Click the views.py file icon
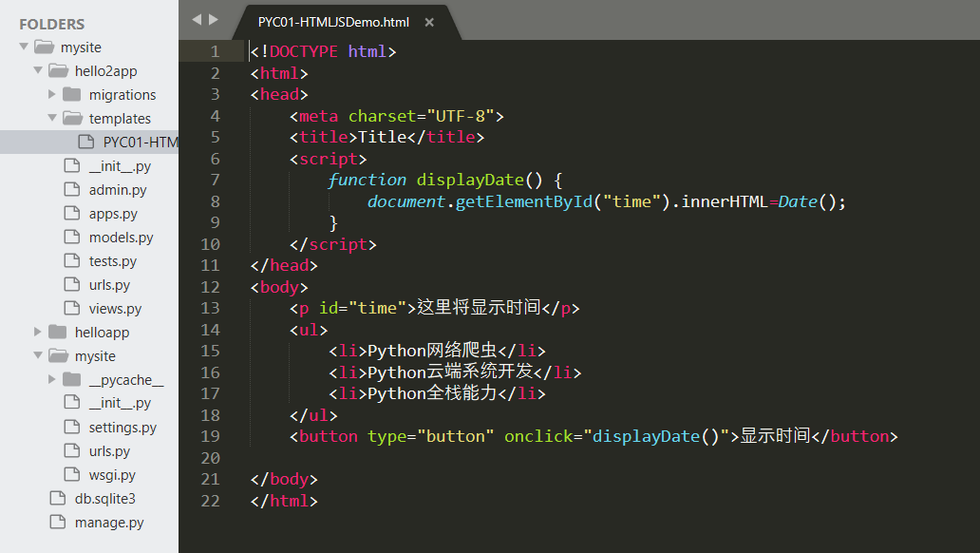This screenshot has height=553, width=980. pyautogui.click(x=71, y=308)
